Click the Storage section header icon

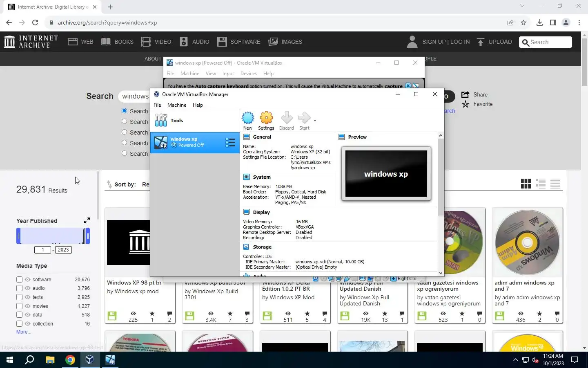(x=247, y=247)
